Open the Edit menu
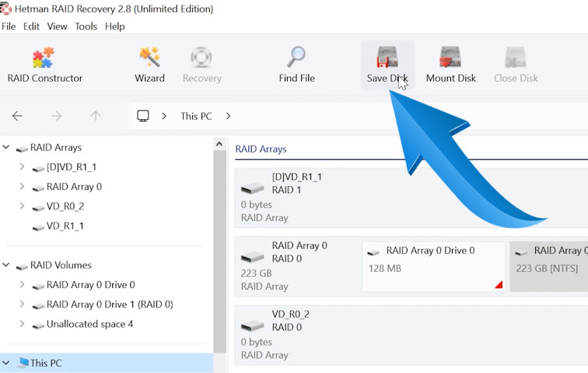The width and height of the screenshot is (588, 373). 31,26
